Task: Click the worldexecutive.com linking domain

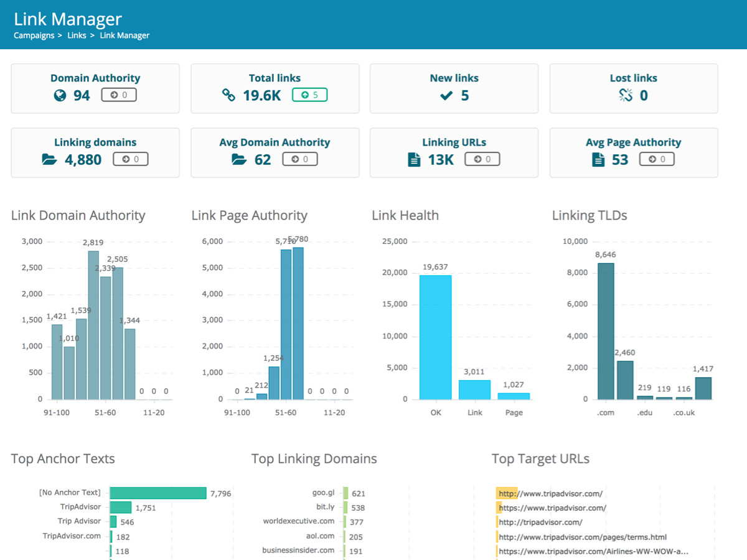Action: pos(299,521)
